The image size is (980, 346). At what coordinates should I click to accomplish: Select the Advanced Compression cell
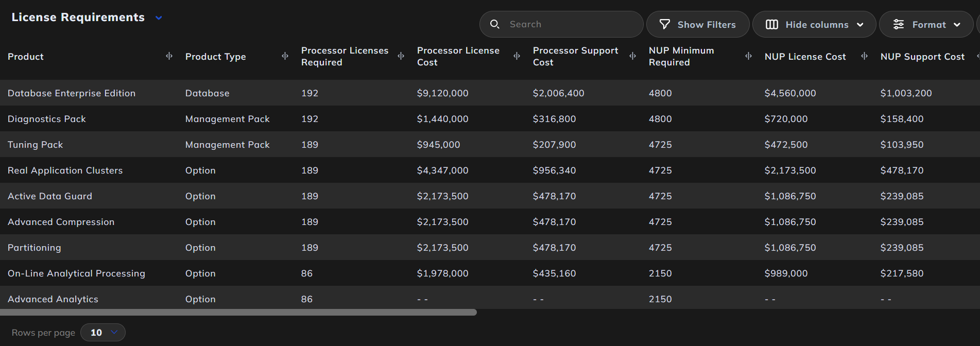61,222
